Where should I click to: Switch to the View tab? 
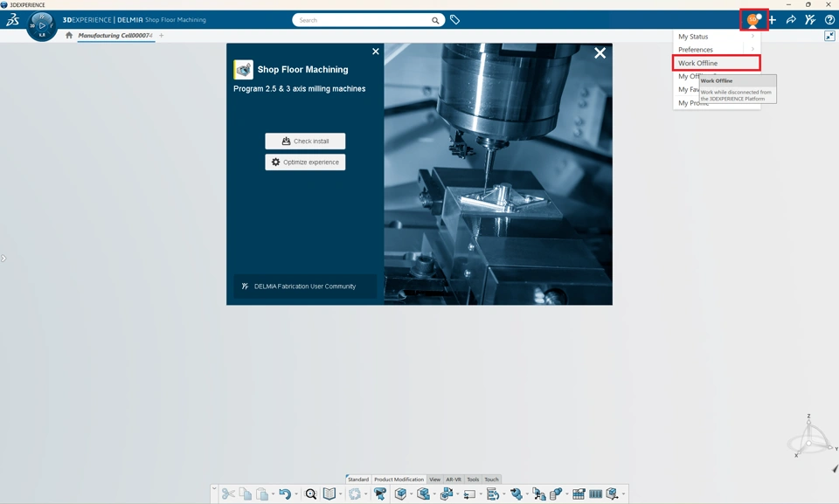point(435,480)
